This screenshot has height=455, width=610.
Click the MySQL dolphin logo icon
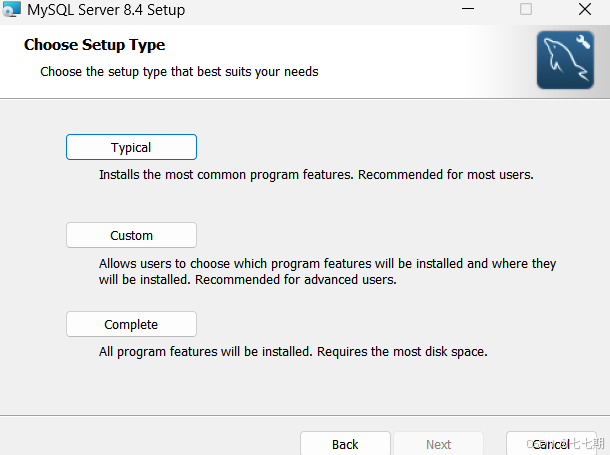[x=565, y=60]
